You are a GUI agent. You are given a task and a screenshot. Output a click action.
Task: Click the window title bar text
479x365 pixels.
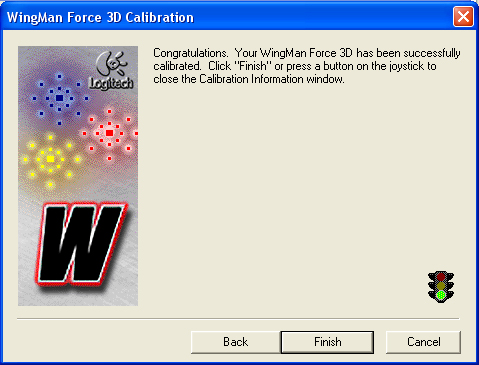point(100,17)
